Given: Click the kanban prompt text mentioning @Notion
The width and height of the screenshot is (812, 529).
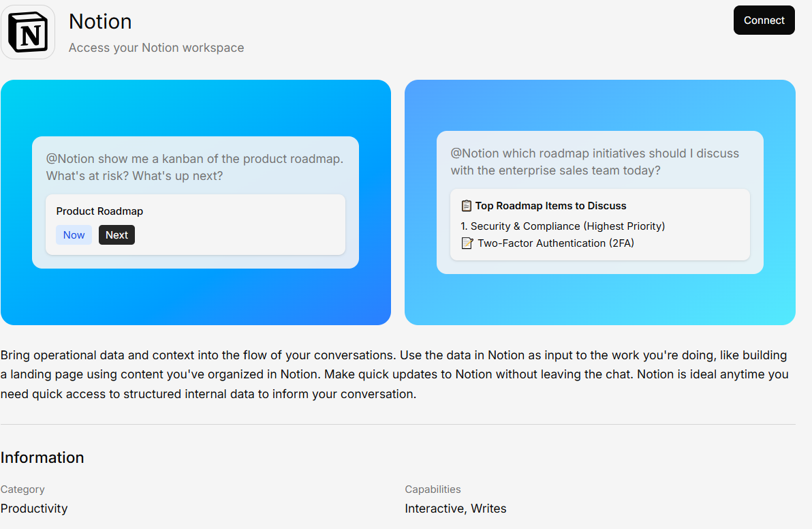Looking at the screenshot, I should (194, 167).
